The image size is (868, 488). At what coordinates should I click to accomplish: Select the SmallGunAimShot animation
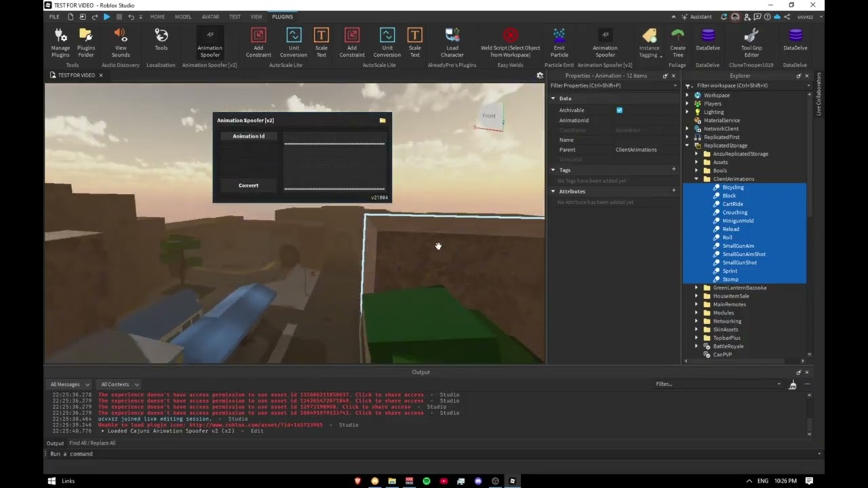pyautogui.click(x=744, y=254)
